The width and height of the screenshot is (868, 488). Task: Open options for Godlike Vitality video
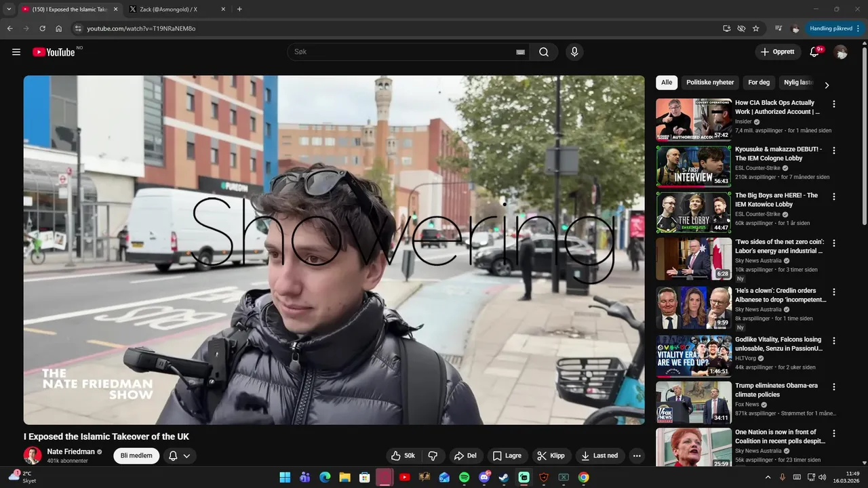[834, 341]
